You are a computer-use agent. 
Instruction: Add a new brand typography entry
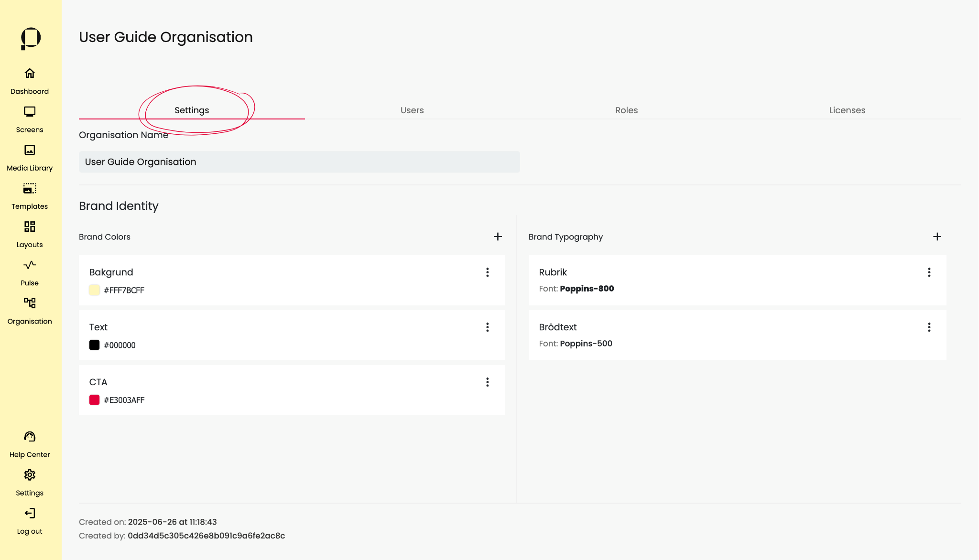click(x=937, y=237)
